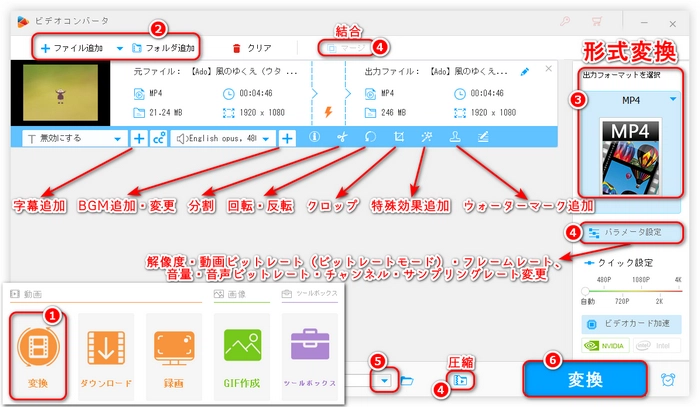Image resolution: width=700 pixels, height=407 pixels.
Task: Minimize the ビデオコンバータ window
Action: tap(644, 22)
